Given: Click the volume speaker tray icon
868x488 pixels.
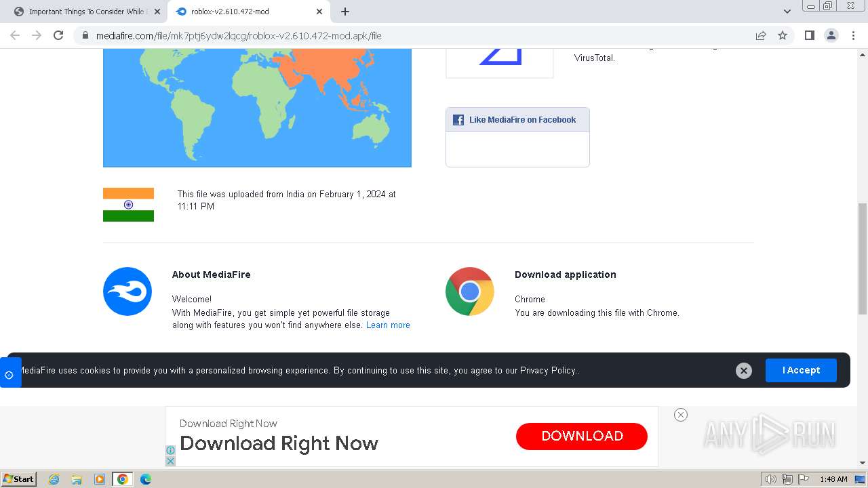Looking at the screenshot, I should [x=770, y=479].
